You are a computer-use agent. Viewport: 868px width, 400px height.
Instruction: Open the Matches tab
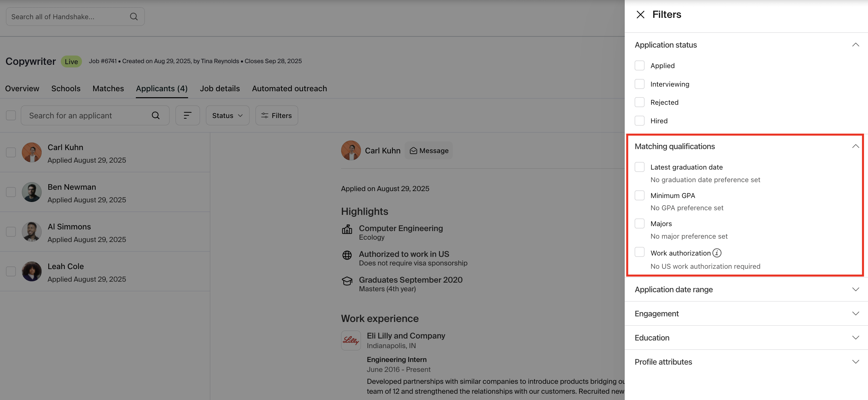108,88
